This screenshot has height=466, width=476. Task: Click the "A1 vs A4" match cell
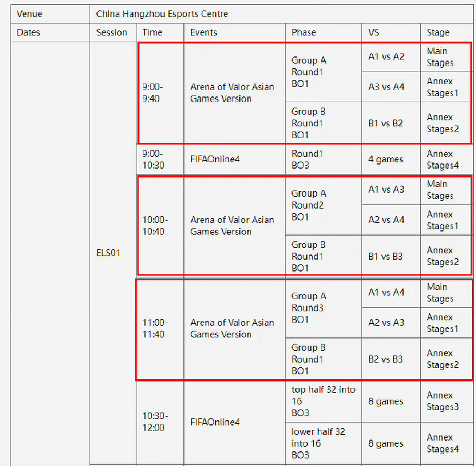point(391,292)
